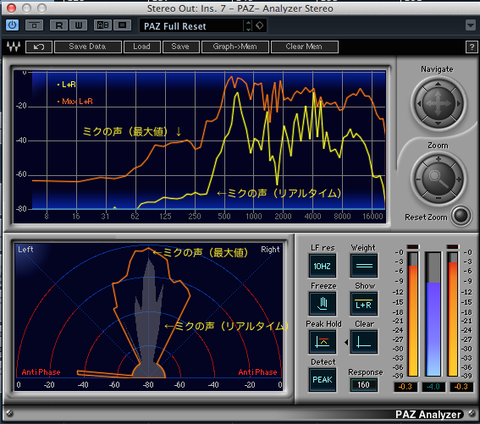
Task: Click the PAZ Analyzer logo text
Action: pyautogui.click(x=428, y=414)
